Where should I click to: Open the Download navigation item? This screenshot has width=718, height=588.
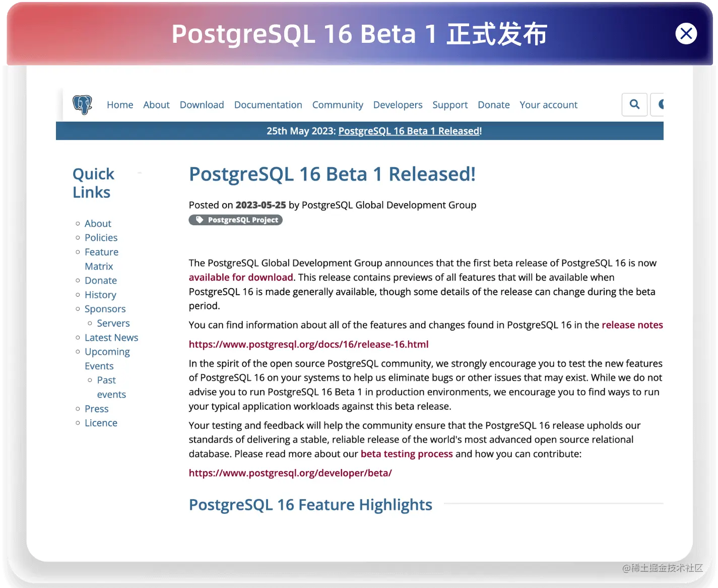(x=202, y=105)
